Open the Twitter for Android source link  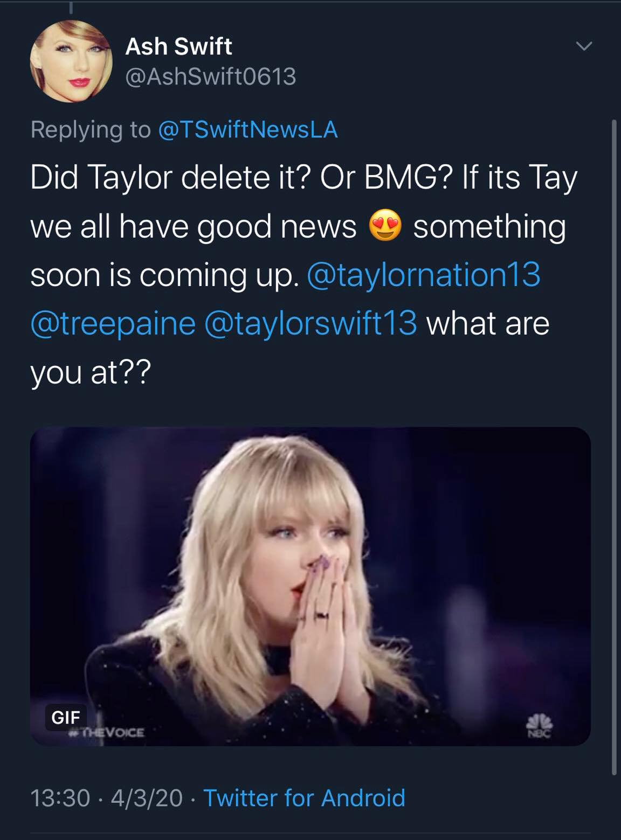coord(304,798)
